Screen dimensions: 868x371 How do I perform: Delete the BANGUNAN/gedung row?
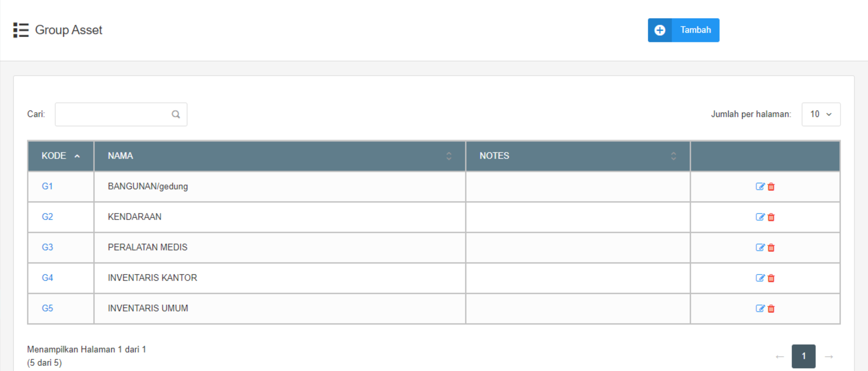pos(771,186)
